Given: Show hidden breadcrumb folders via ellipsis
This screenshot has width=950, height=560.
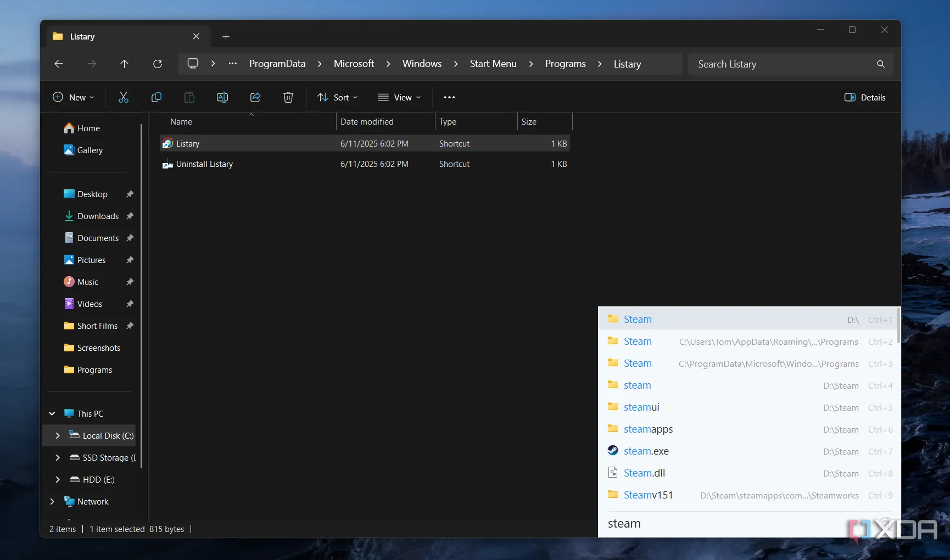Looking at the screenshot, I should pos(233,63).
